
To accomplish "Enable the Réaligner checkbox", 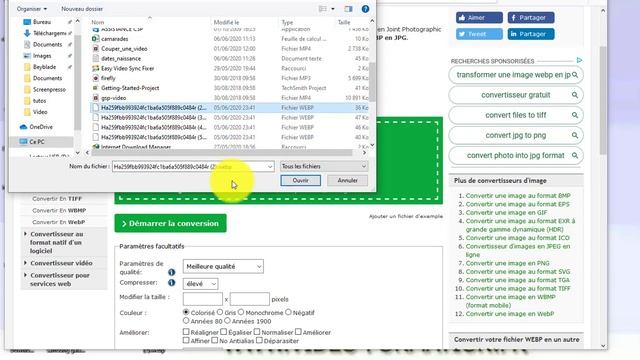I will coord(186,332).
